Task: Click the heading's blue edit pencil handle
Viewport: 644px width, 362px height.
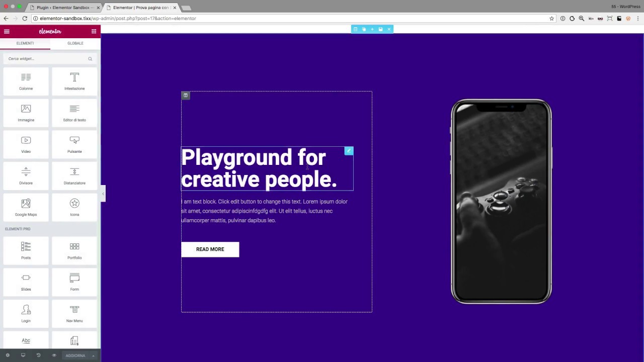Action: point(349,151)
